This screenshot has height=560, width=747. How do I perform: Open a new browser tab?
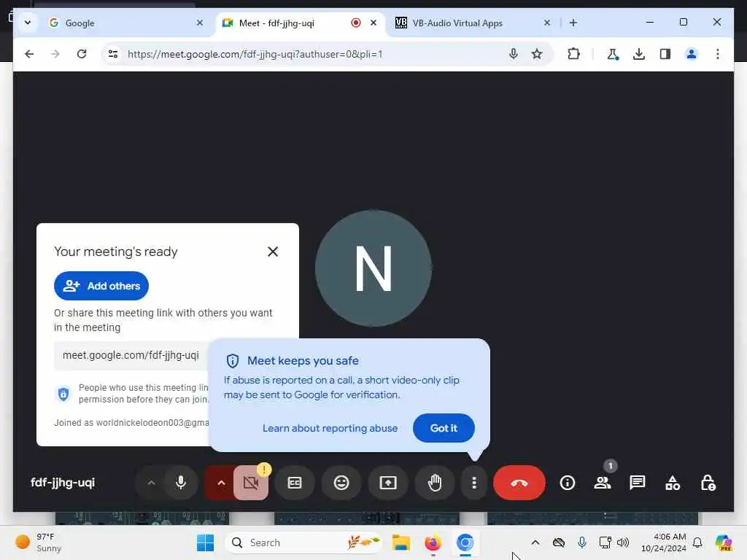[x=573, y=23]
